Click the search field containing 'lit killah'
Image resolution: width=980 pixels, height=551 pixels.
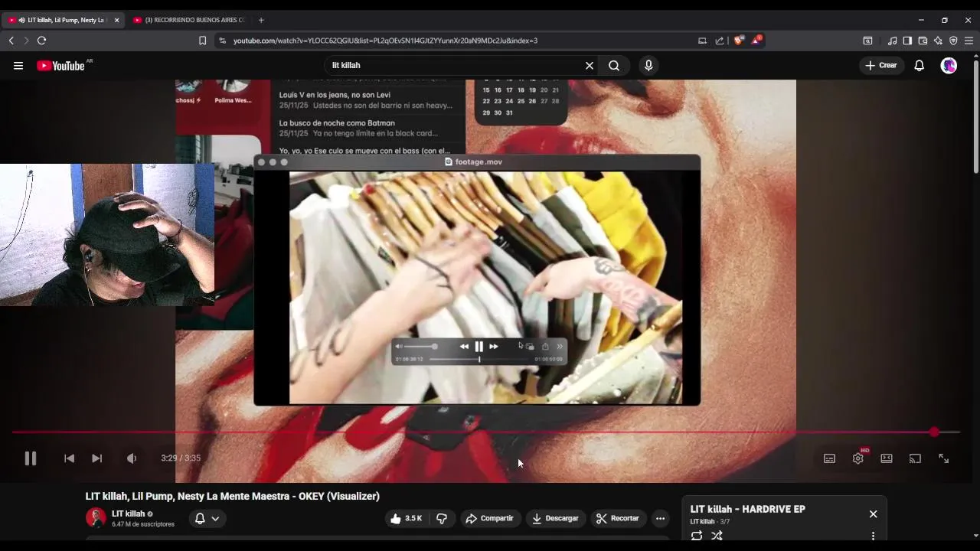pyautogui.click(x=453, y=66)
